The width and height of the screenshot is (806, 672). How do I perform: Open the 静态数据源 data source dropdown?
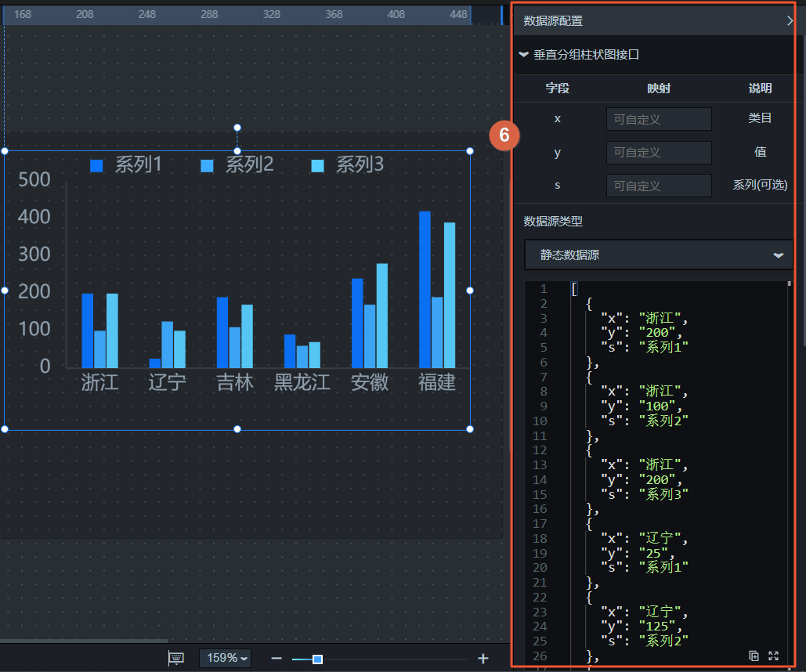click(x=658, y=255)
